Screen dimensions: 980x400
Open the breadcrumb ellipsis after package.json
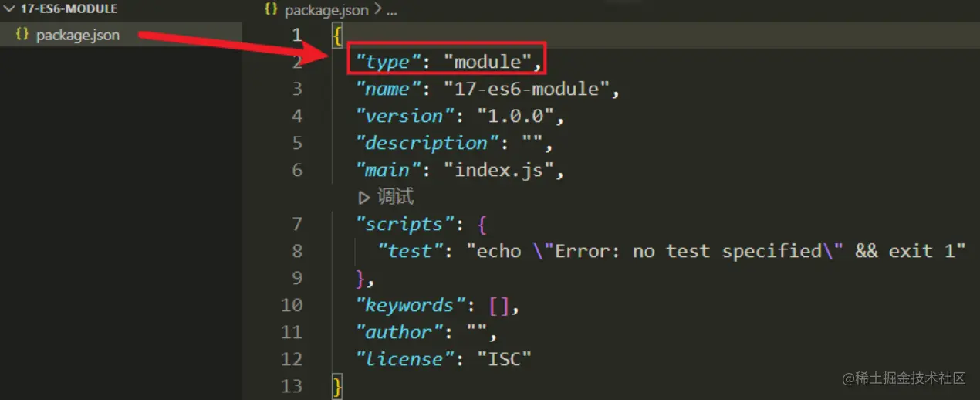[391, 11]
